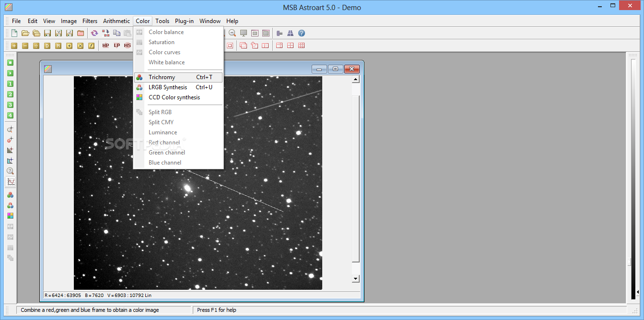Click the green number 3 icon

(x=10, y=105)
